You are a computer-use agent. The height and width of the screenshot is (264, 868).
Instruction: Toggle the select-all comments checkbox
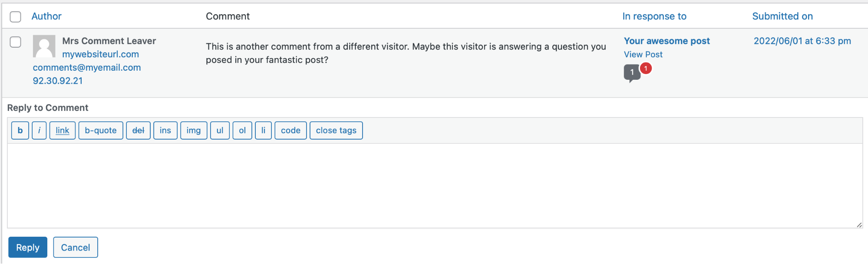(15, 16)
